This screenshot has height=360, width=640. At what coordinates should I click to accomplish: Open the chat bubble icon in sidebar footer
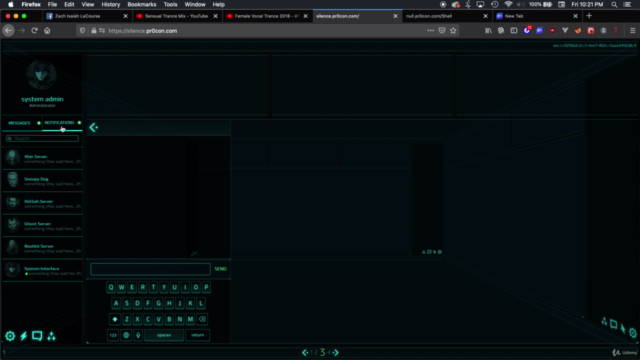[x=37, y=336]
